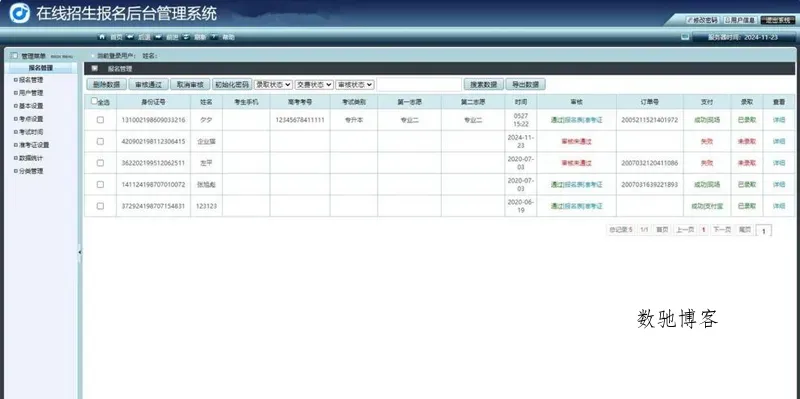
Task: Open 分类管理 in the sidebar
Action: (31, 171)
